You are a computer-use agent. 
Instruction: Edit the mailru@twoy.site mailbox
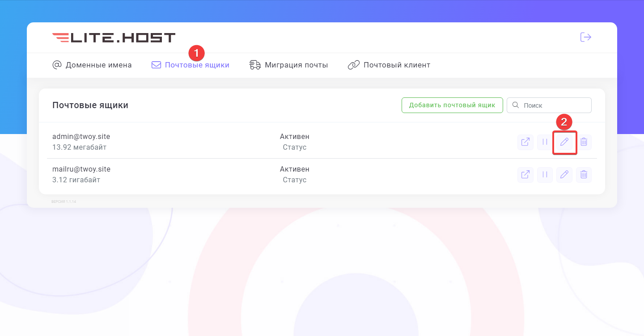pos(564,175)
